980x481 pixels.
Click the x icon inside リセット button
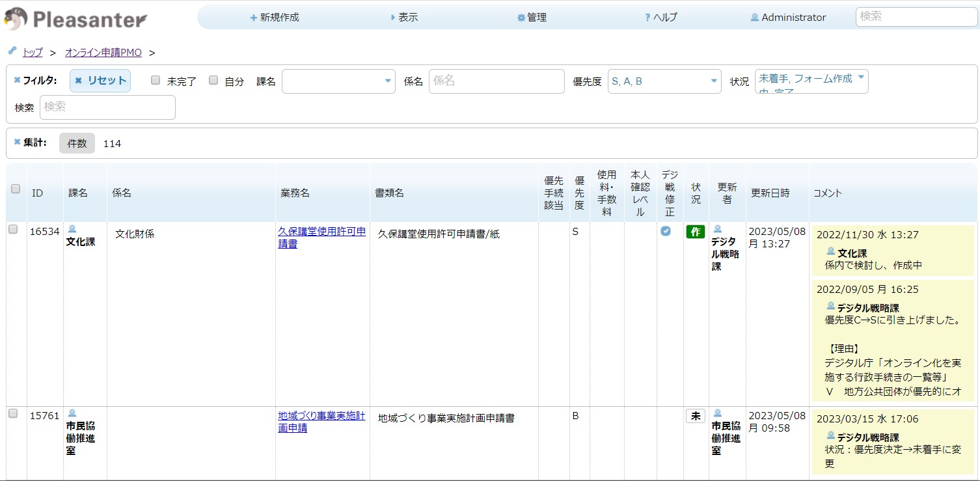[78, 81]
